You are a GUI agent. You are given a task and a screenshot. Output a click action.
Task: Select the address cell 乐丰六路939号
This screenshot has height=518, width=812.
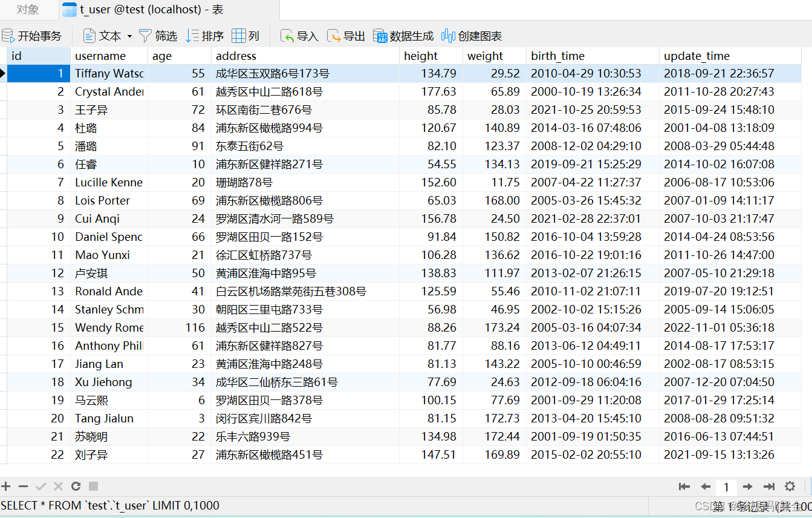pos(305,436)
